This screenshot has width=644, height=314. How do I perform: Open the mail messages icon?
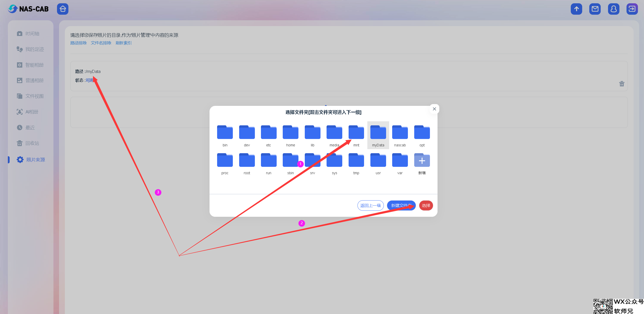pos(595,9)
